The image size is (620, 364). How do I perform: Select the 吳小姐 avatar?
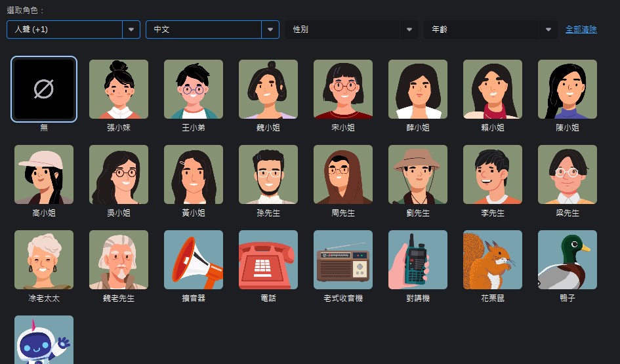point(119,174)
